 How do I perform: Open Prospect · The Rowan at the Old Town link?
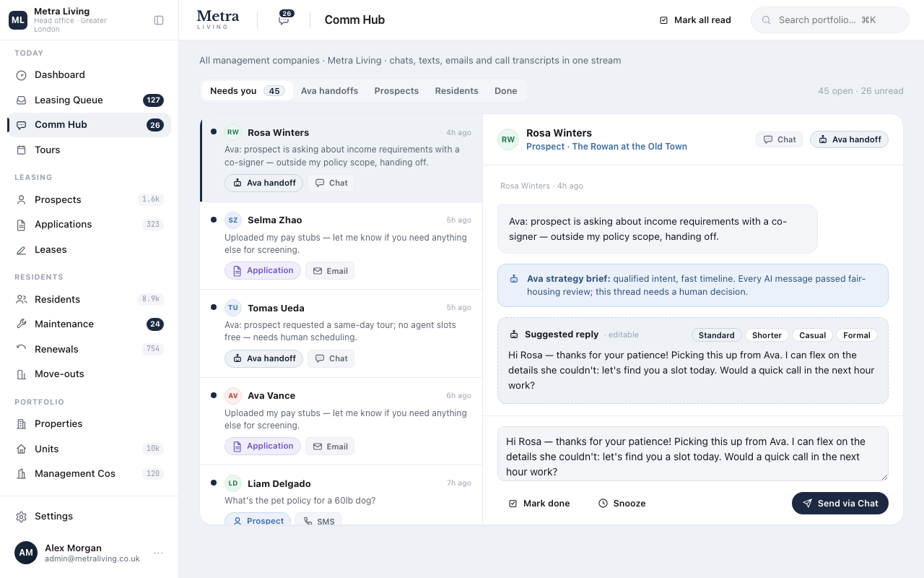[x=606, y=147]
